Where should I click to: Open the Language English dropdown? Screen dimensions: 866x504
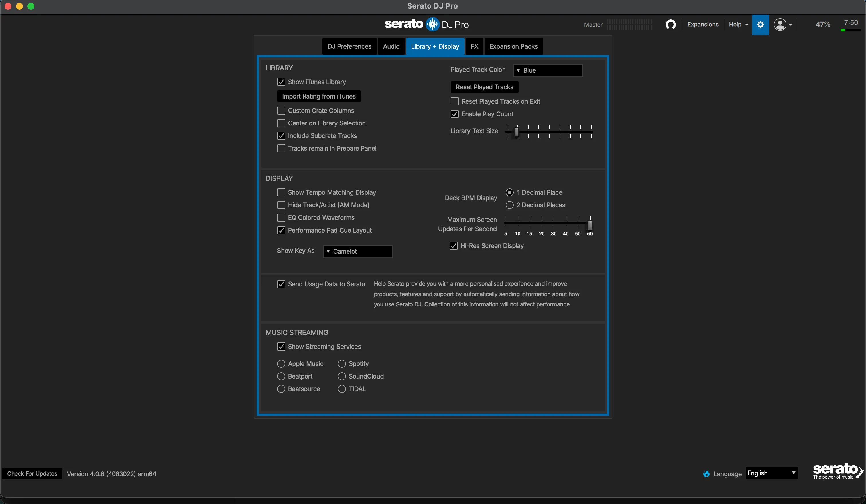click(x=771, y=473)
